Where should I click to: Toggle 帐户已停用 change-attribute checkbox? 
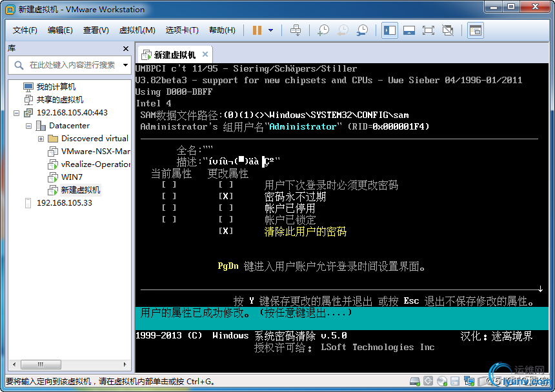[225, 208]
